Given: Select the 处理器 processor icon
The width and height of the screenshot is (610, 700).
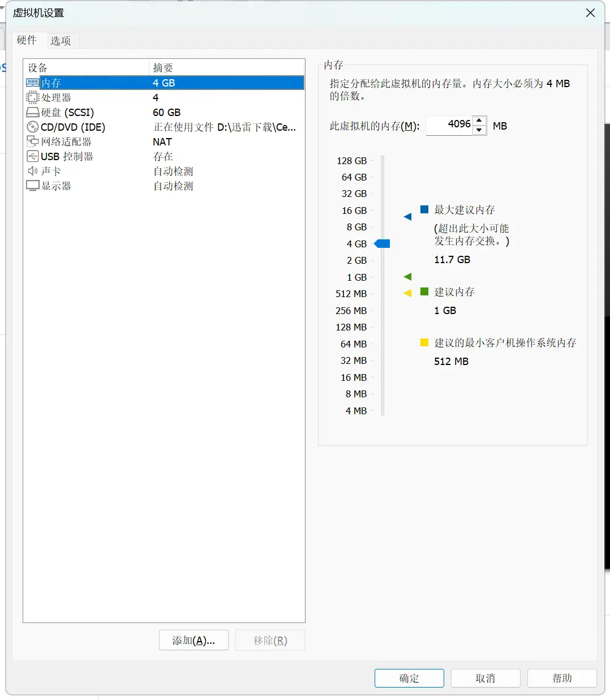Looking at the screenshot, I should pos(33,97).
